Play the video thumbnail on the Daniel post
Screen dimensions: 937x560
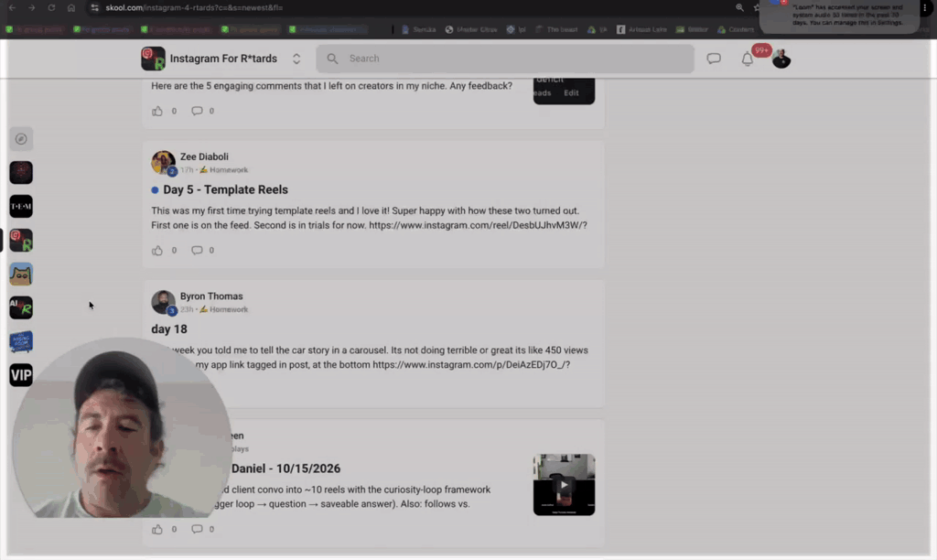(564, 485)
